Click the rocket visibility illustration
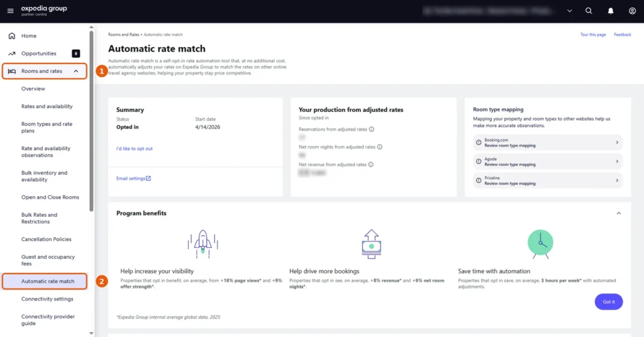This screenshot has width=644, height=337. point(203,244)
